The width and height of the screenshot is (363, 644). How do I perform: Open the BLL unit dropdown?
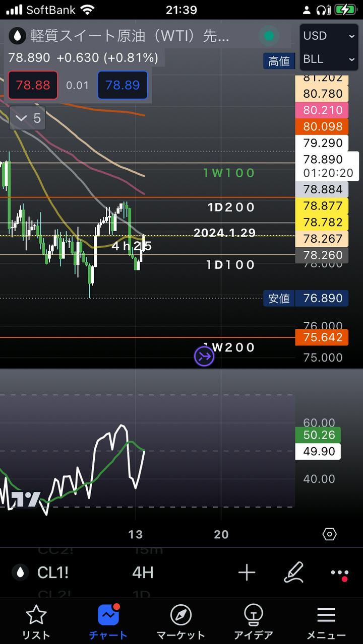[329, 59]
